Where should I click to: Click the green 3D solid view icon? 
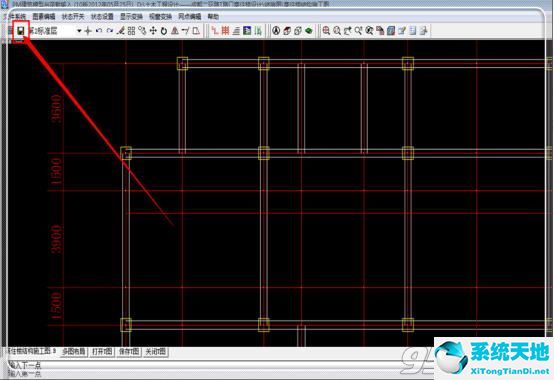click(309, 31)
